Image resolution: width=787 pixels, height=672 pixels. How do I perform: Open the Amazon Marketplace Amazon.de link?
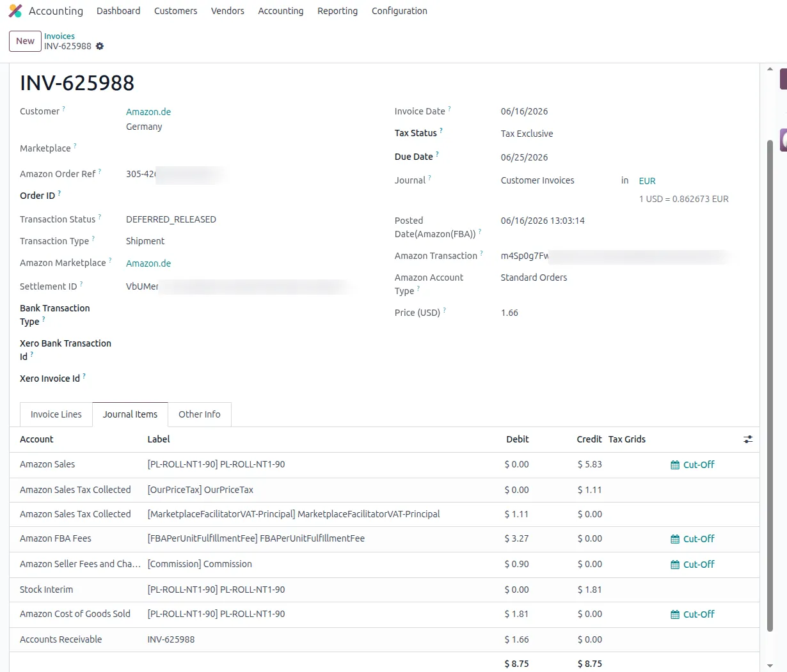(x=148, y=263)
